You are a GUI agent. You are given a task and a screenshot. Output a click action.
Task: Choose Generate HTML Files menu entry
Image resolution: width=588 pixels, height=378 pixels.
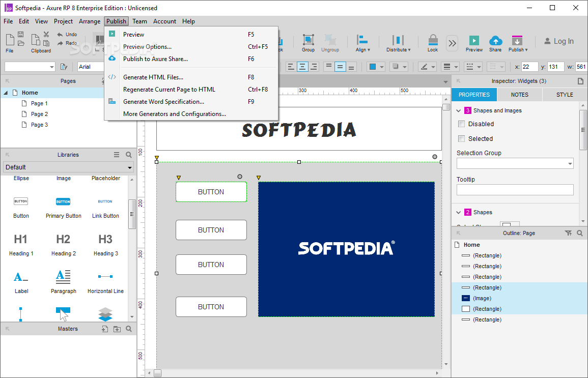[191, 77]
